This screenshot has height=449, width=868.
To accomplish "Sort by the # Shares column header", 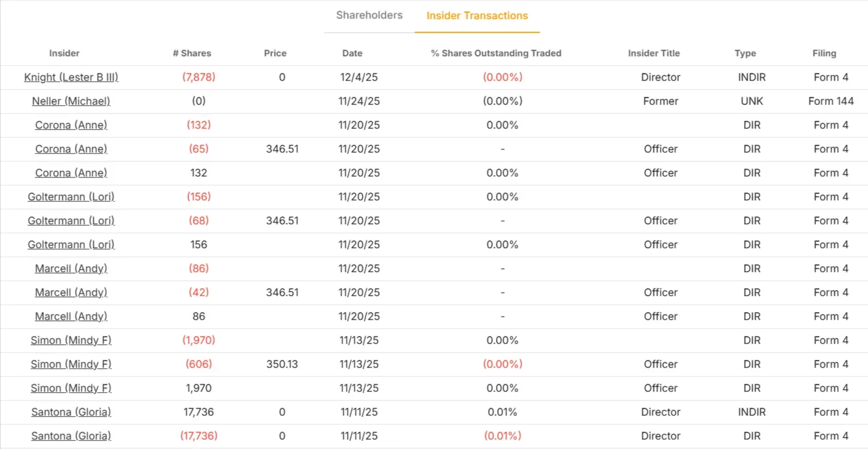I will [192, 53].
